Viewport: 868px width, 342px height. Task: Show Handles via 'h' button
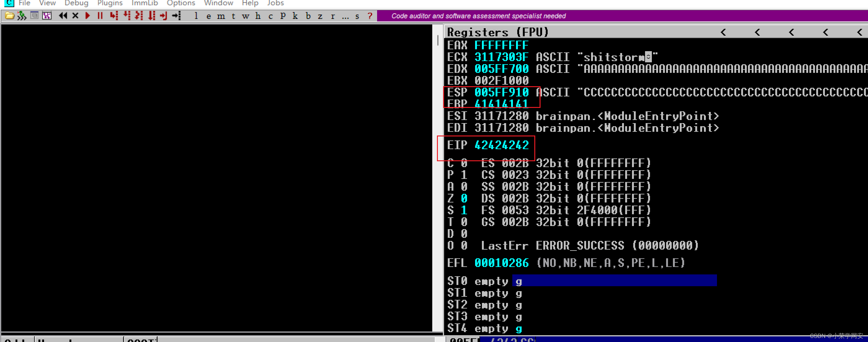click(258, 16)
